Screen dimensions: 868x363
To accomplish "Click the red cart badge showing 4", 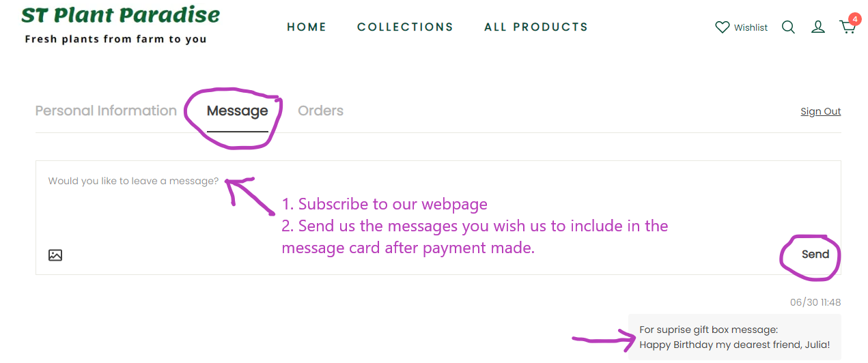I will click(854, 18).
